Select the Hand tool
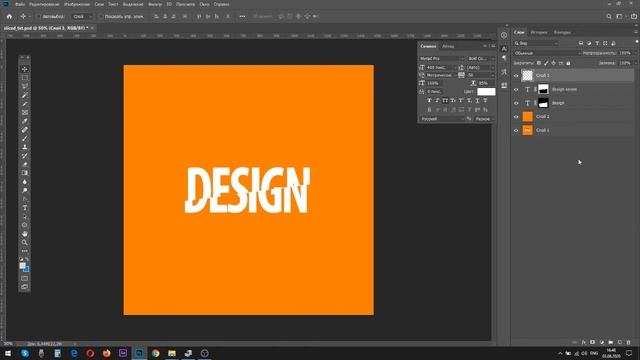Viewport: 640px width, 360px height. click(24, 234)
